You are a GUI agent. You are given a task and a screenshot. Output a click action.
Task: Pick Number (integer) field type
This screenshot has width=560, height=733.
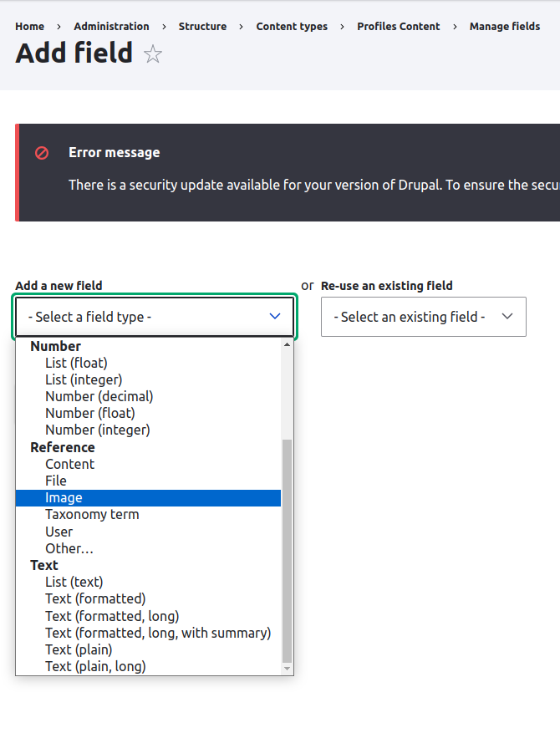tap(148, 430)
